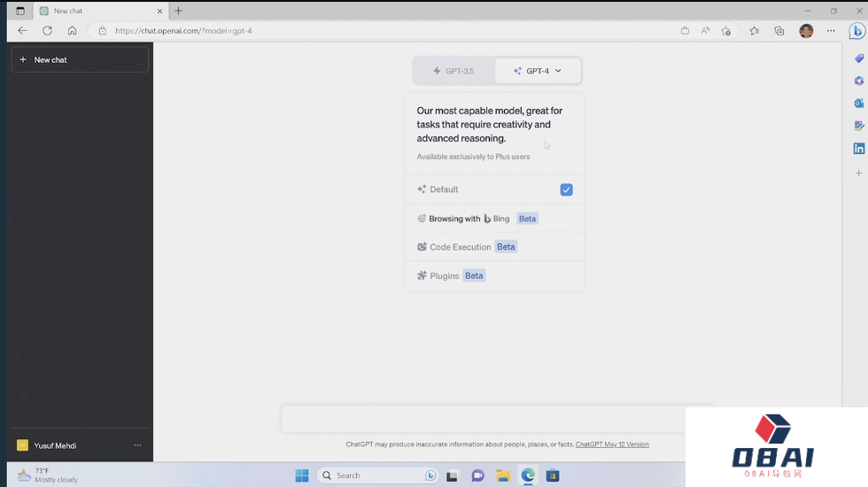The height and width of the screenshot is (487, 868).
Task: Open File Explorer from the taskbar
Action: tap(502, 475)
